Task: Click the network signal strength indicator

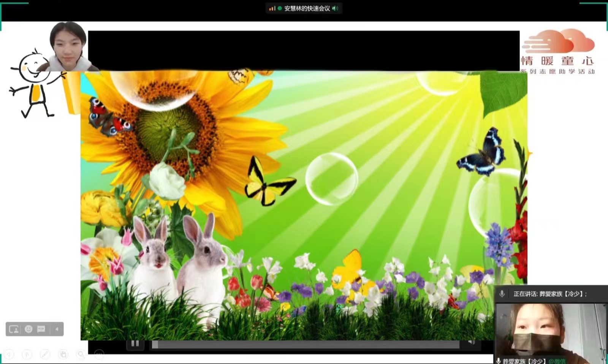Action: pyautogui.click(x=272, y=8)
